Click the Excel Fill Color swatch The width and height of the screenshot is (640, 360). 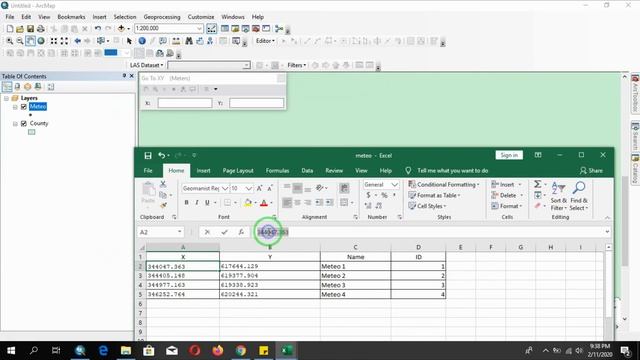pyautogui.click(x=248, y=202)
